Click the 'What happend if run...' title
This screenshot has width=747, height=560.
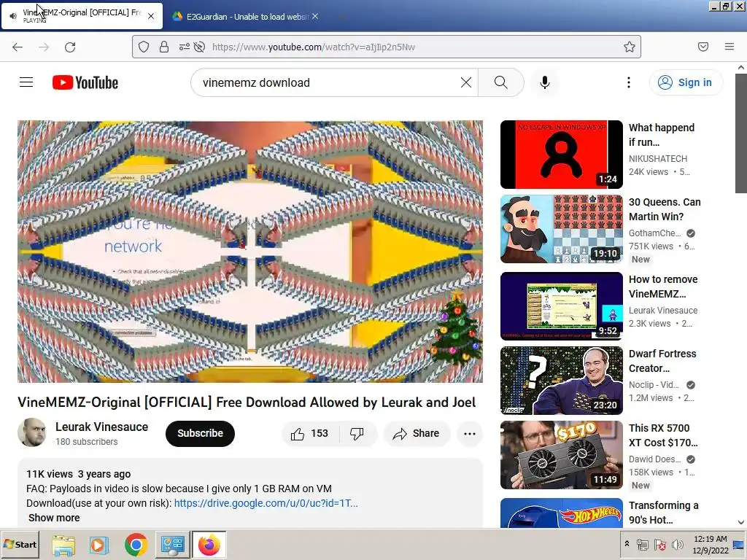click(x=662, y=135)
